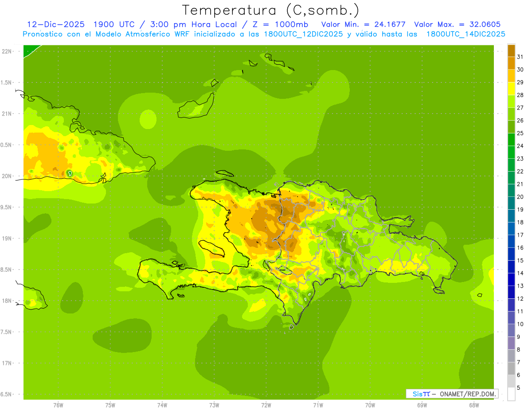This screenshot has width=532, height=411.
Task: Click the '68W' longitude axis label
Action: pyautogui.click(x=474, y=405)
